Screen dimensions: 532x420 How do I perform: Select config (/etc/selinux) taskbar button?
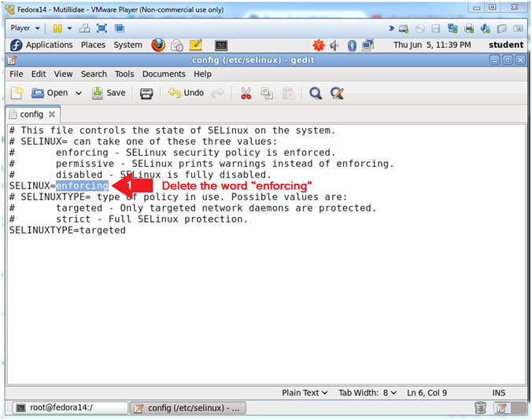tap(187, 408)
